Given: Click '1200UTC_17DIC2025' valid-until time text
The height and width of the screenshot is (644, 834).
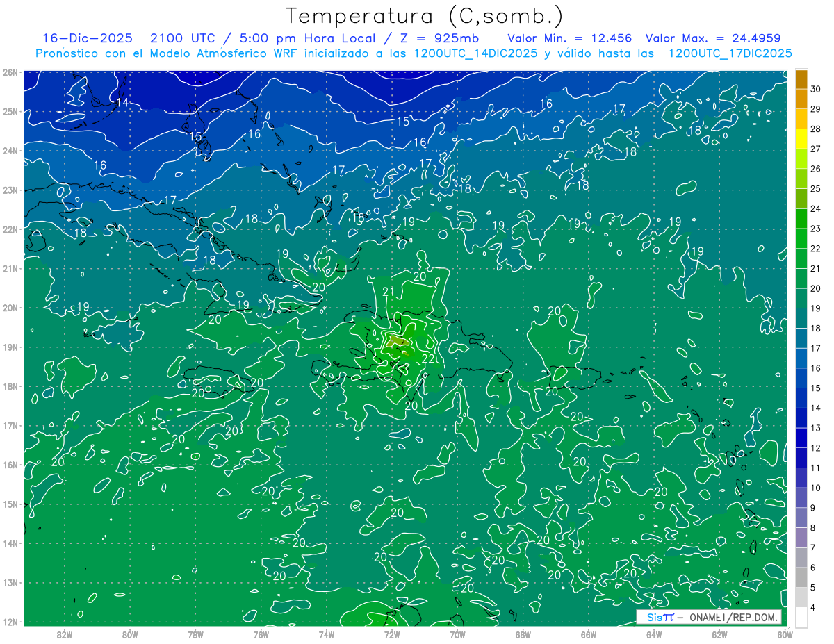Looking at the screenshot, I should (730, 53).
